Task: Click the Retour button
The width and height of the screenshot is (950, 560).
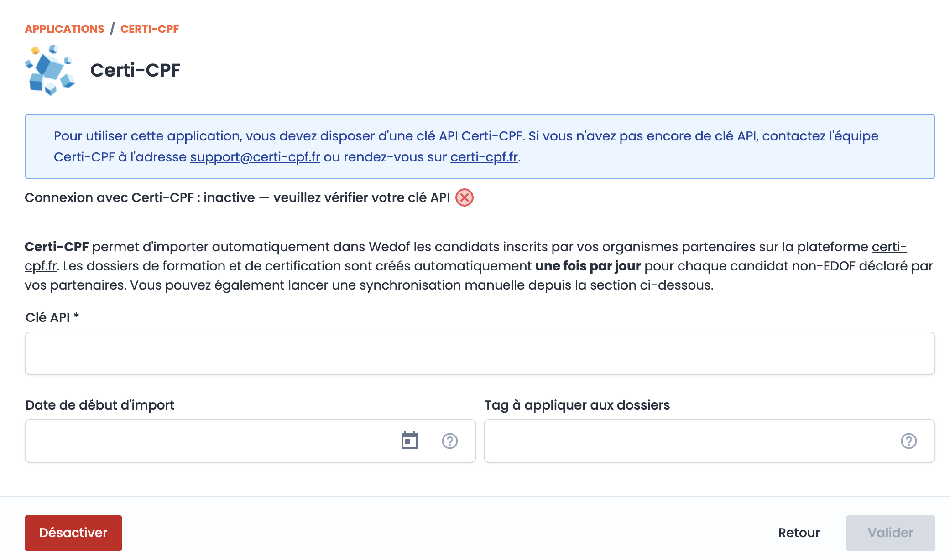Action: [x=799, y=533]
